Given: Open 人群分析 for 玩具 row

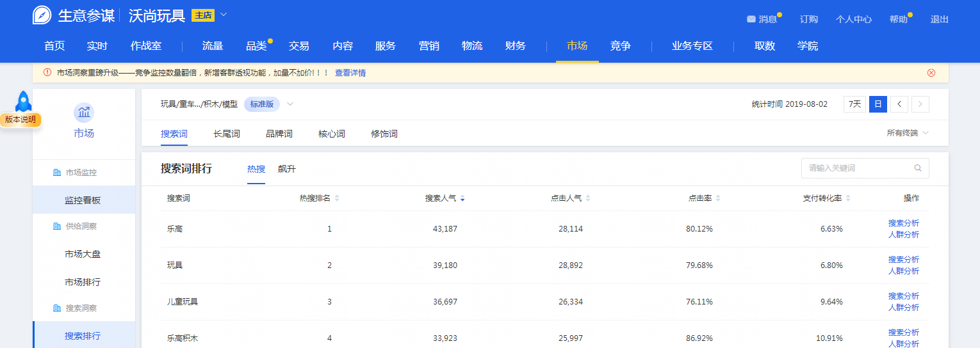Looking at the screenshot, I should pyautogui.click(x=904, y=271).
